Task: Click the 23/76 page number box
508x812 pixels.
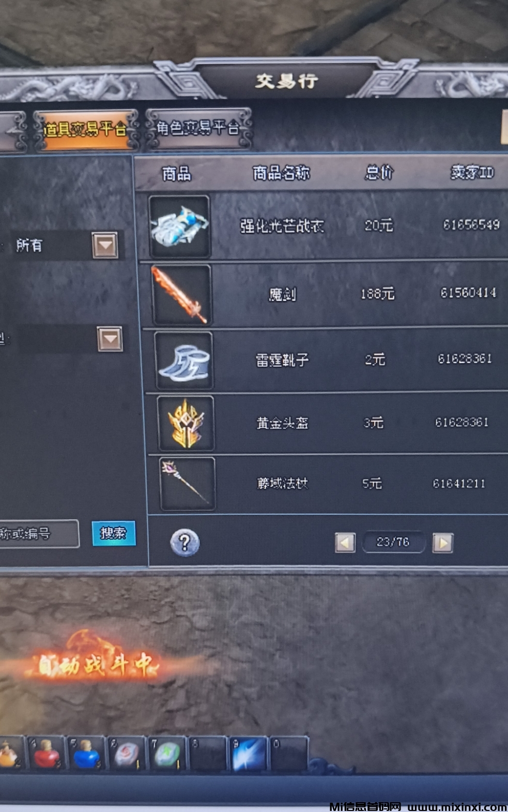Action: click(x=393, y=542)
